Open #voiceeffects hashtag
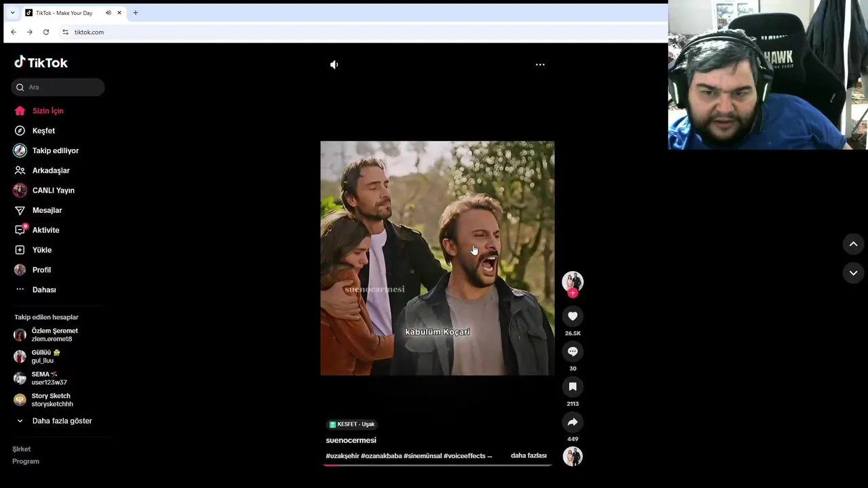The width and height of the screenshot is (868, 488). [x=465, y=456]
